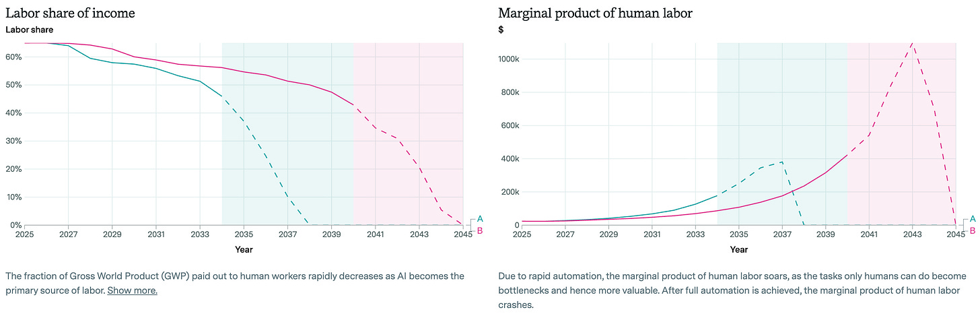Click the 1000k y-axis label
The height and width of the screenshot is (316, 980).
point(508,59)
